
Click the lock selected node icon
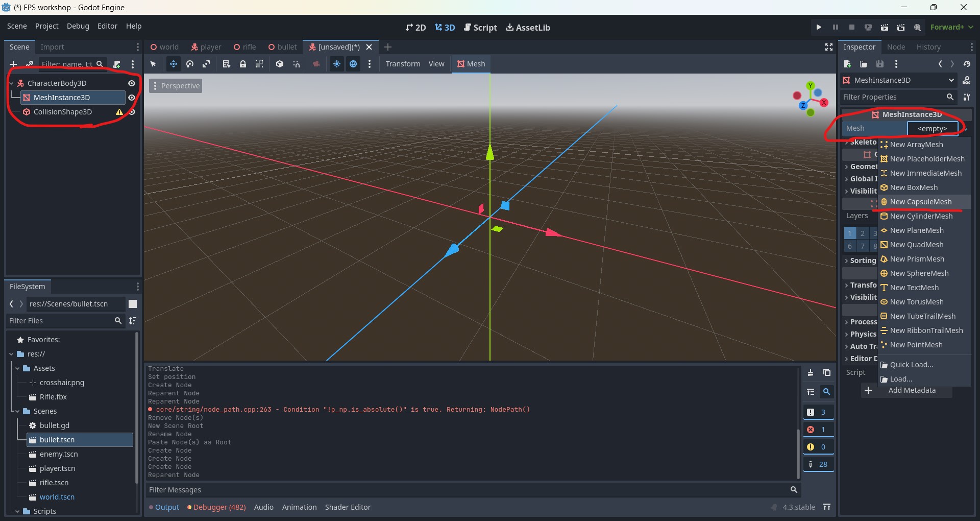(x=243, y=64)
